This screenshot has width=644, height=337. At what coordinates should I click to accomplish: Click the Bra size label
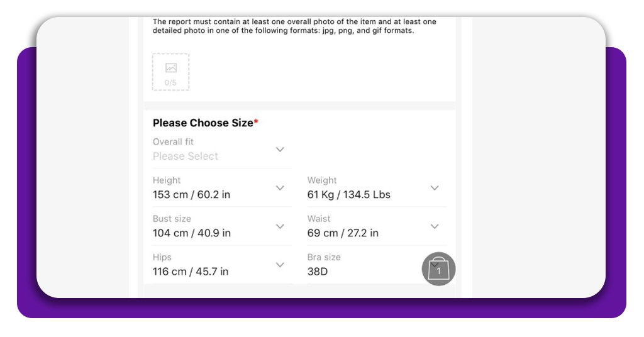pos(324,257)
